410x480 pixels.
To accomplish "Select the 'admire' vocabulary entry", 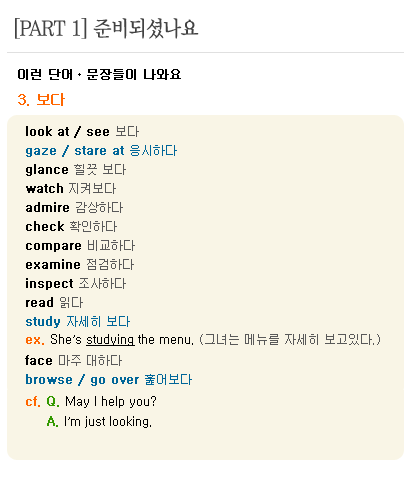I will pos(74,208).
